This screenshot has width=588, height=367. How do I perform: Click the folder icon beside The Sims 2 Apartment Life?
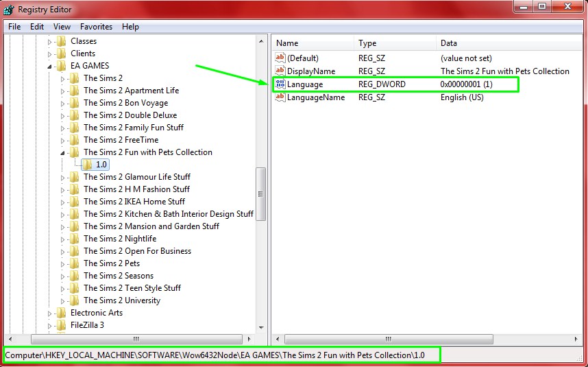tap(75, 91)
